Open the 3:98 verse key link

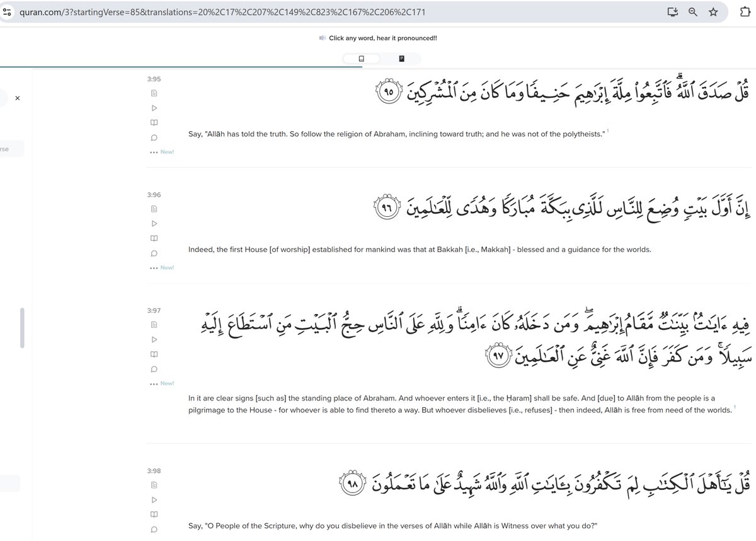coord(154,471)
